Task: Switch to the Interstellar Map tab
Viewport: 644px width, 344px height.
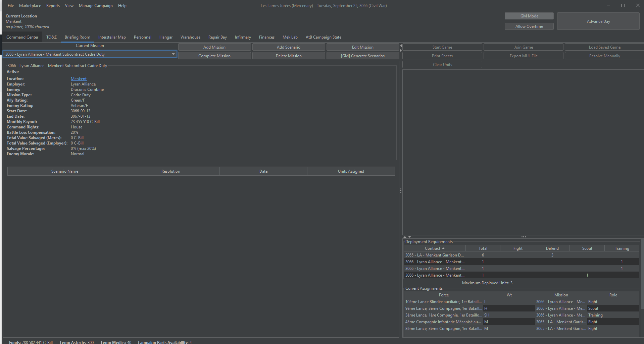Action: point(112,37)
